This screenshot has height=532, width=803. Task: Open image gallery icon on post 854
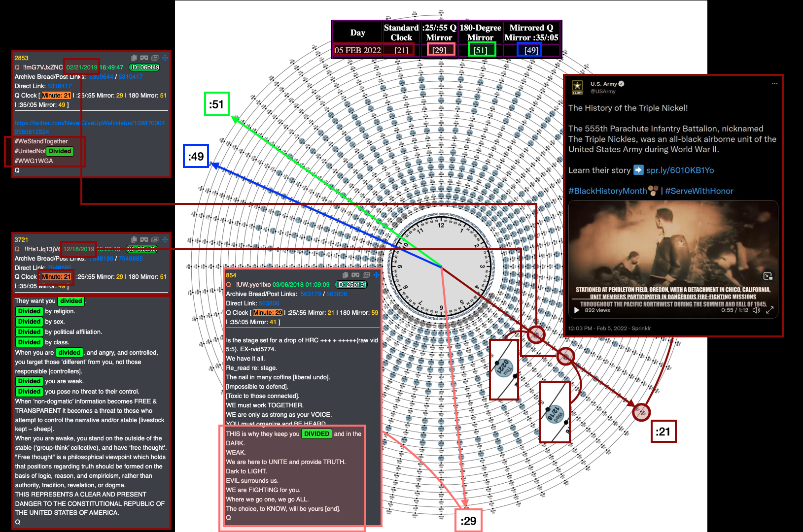coord(366,275)
